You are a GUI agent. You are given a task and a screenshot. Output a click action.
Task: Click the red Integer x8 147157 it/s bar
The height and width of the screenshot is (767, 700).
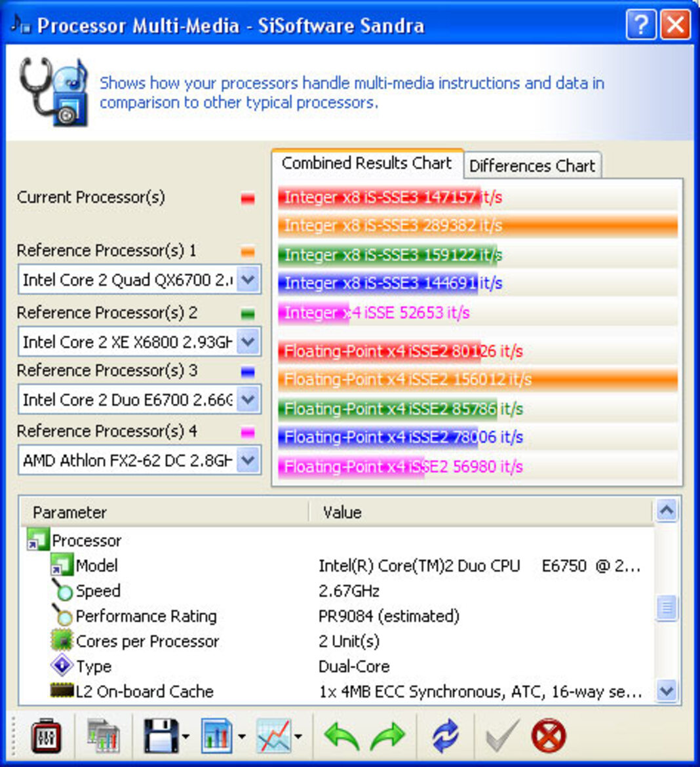tap(379, 197)
